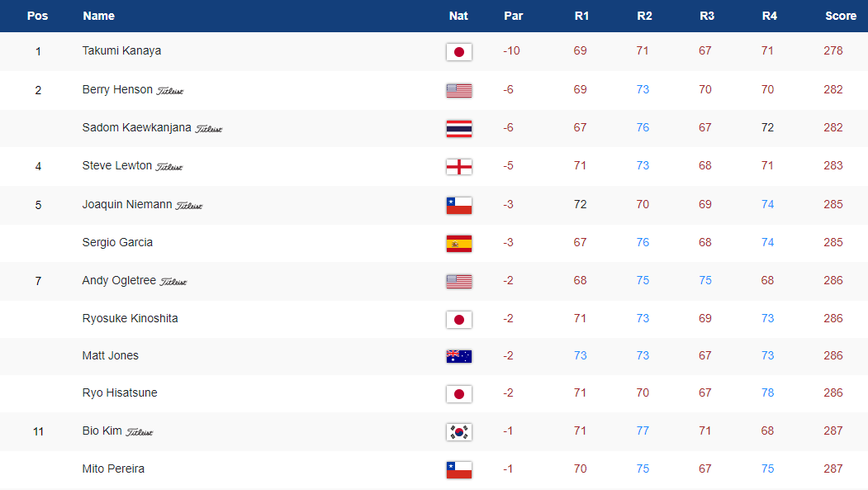Sort table by Pos column header
868x490 pixels.
pyautogui.click(x=38, y=16)
